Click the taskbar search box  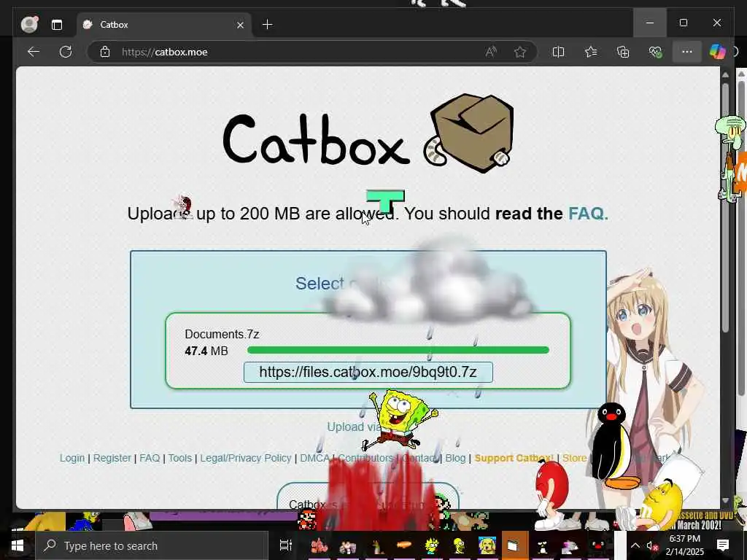coord(150,545)
